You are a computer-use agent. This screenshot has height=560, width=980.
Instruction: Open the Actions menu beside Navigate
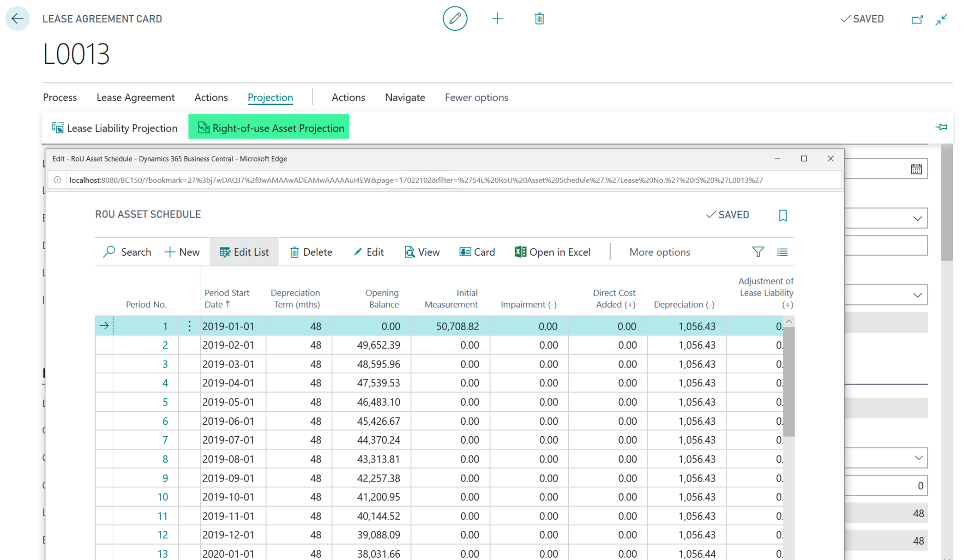click(x=349, y=97)
